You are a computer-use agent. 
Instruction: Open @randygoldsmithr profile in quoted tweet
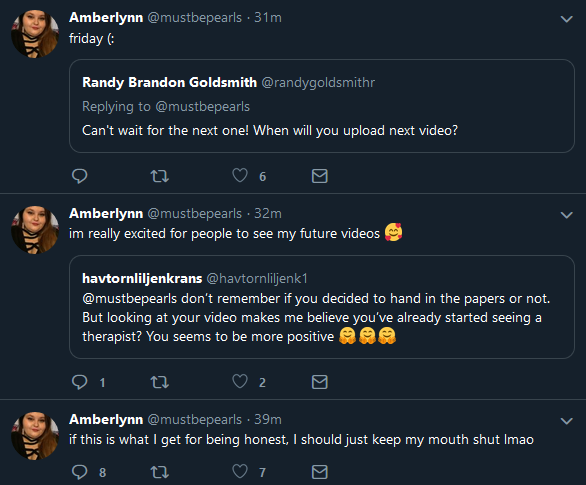pyautogui.click(x=318, y=82)
